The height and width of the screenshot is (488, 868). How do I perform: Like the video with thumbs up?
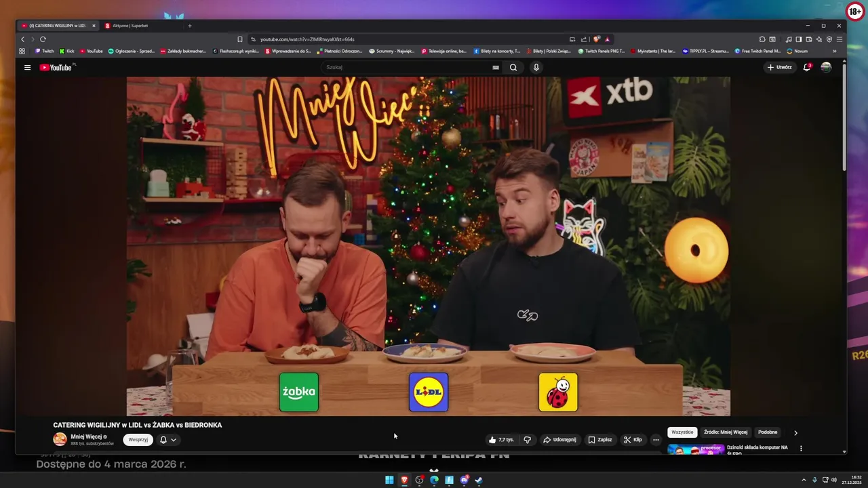[502, 440]
